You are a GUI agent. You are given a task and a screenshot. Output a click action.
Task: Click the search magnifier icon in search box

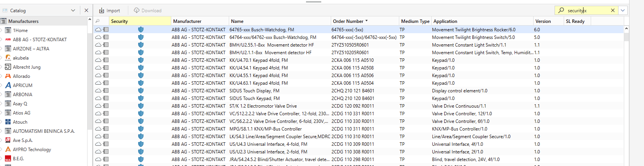coord(561,10)
